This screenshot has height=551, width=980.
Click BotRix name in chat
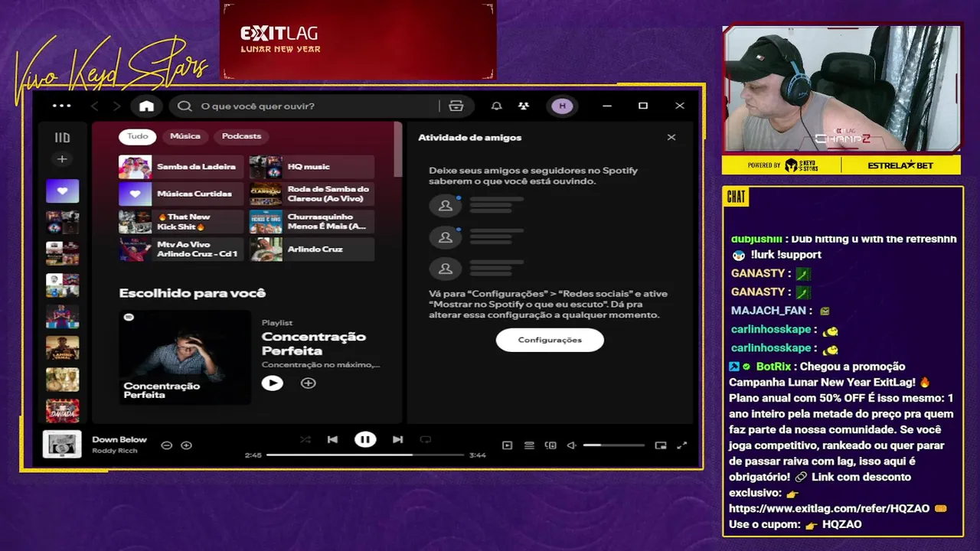773,367
